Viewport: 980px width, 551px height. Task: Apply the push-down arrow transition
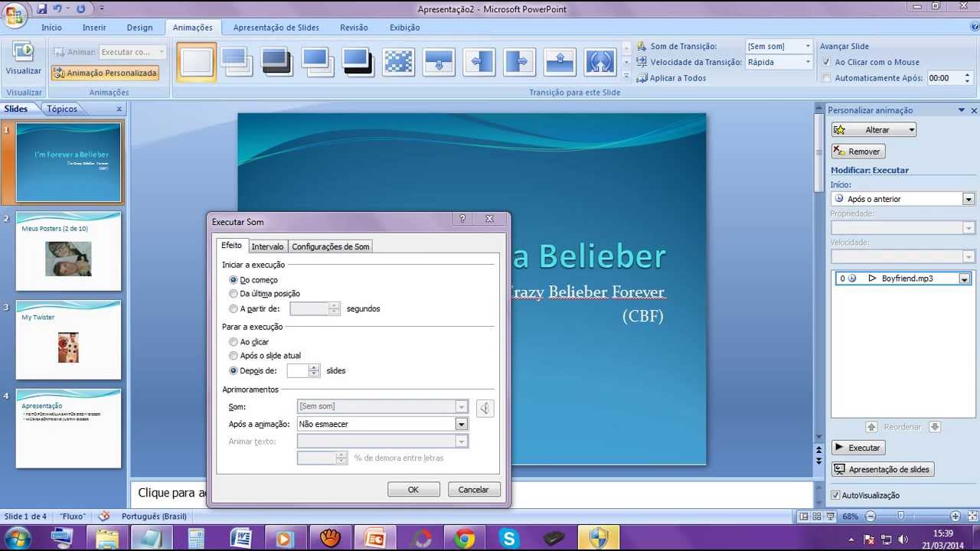(x=439, y=61)
